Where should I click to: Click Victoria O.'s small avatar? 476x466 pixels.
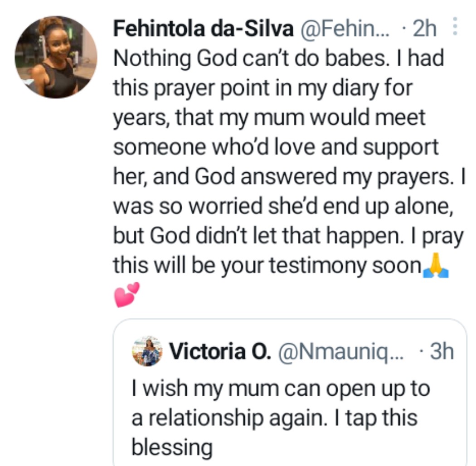(x=147, y=351)
